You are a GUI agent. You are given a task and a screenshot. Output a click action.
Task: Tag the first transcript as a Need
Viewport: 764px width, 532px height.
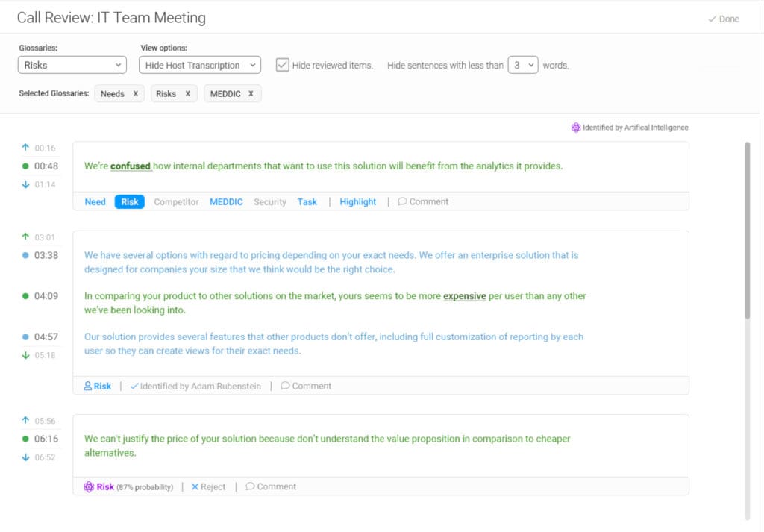click(94, 201)
